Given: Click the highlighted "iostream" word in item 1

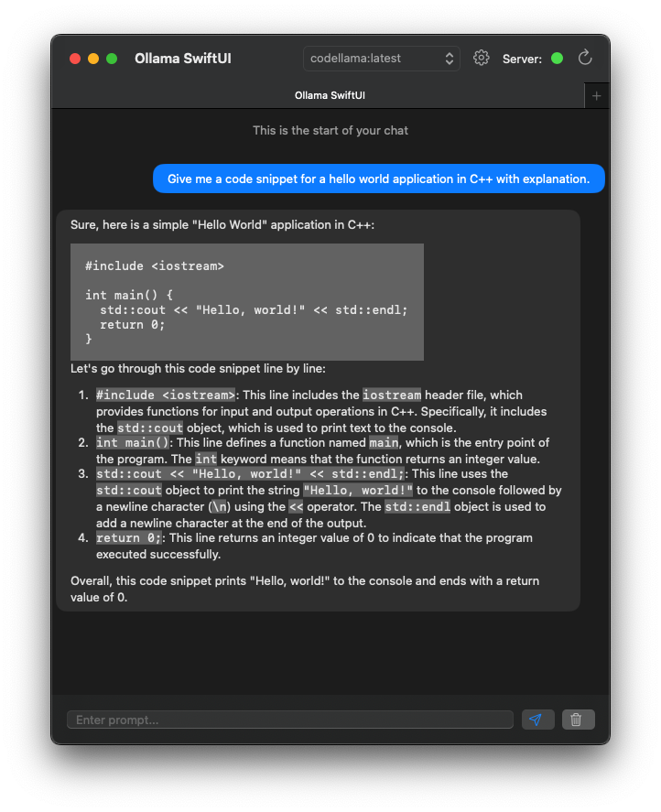Looking at the screenshot, I should (x=392, y=395).
